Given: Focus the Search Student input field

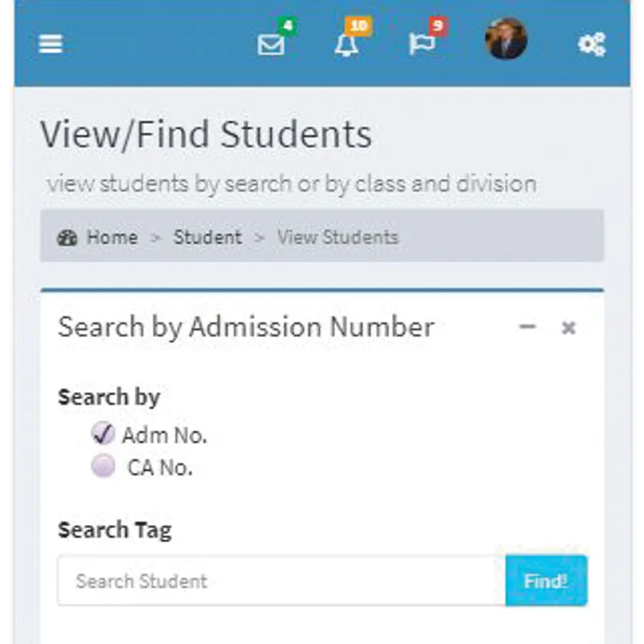Looking at the screenshot, I should tap(282, 581).
